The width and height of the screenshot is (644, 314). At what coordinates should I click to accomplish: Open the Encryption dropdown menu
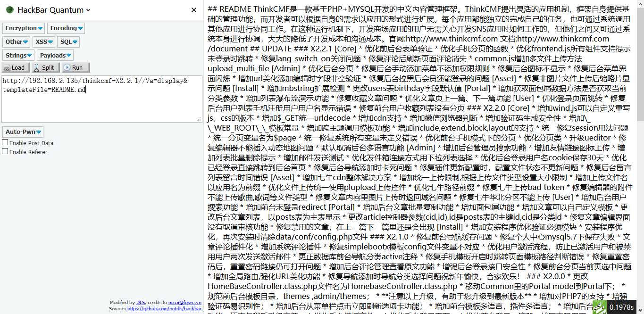(x=24, y=28)
